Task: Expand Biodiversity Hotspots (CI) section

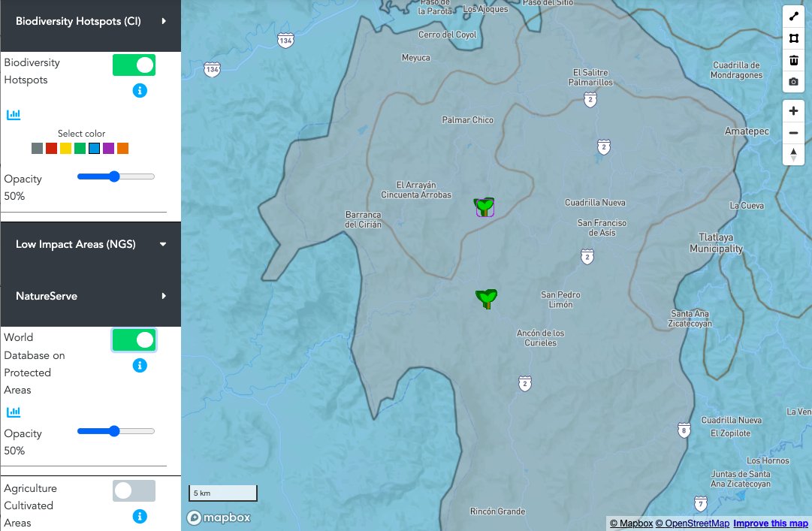Action: point(91,21)
